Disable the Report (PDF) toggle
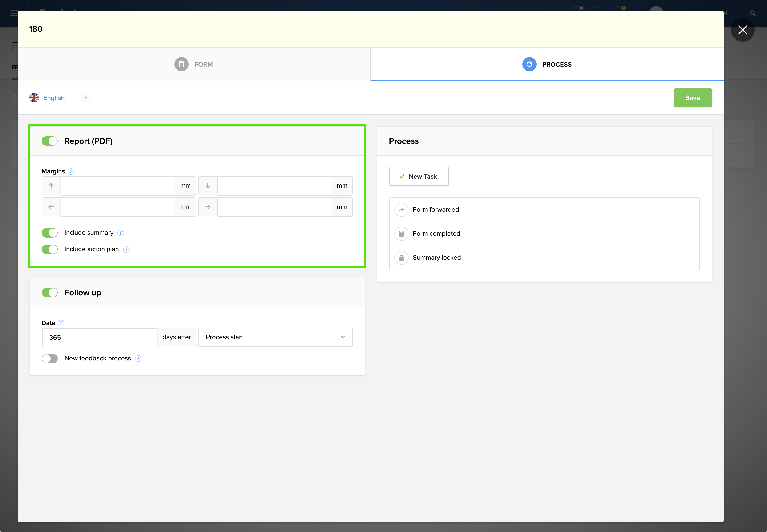 (50, 141)
